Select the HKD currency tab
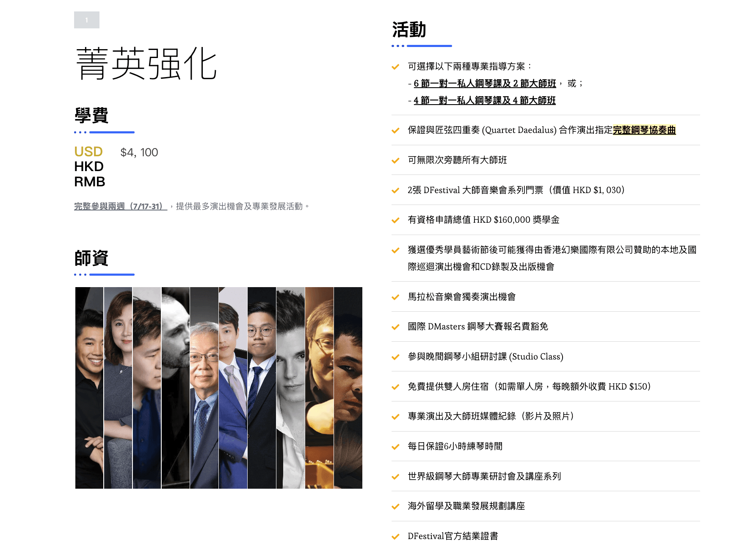756x559 pixels. pos(89,166)
